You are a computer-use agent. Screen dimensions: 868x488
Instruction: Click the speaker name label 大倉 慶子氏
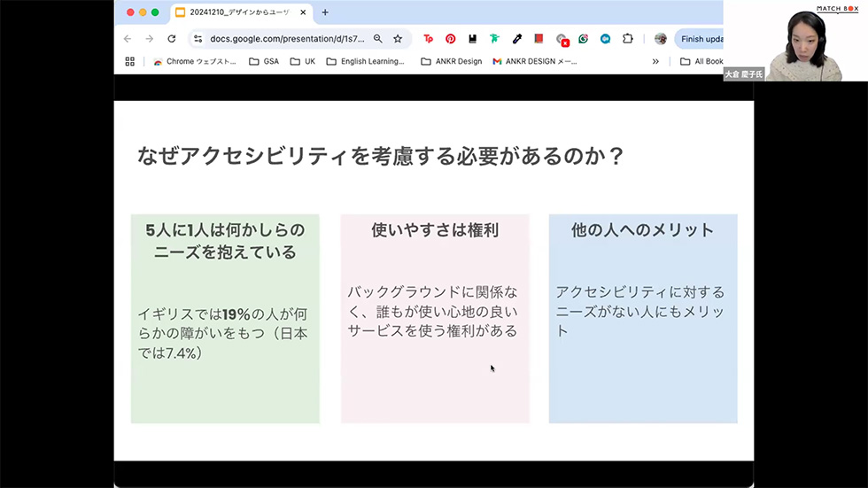(x=743, y=74)
